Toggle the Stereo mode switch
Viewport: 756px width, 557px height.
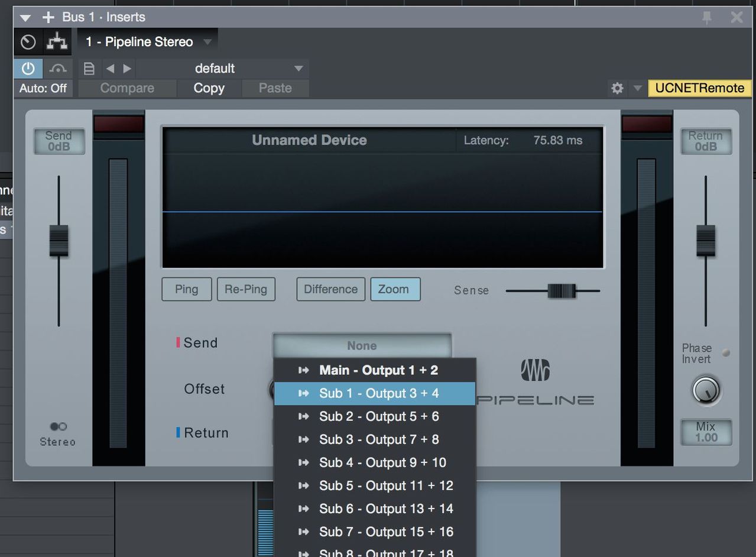tap(58, 426)
